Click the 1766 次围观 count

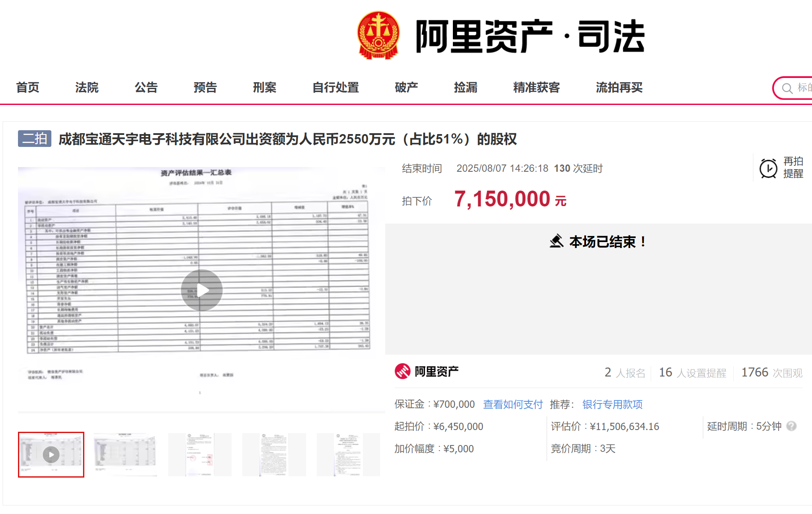pos(772,373)
